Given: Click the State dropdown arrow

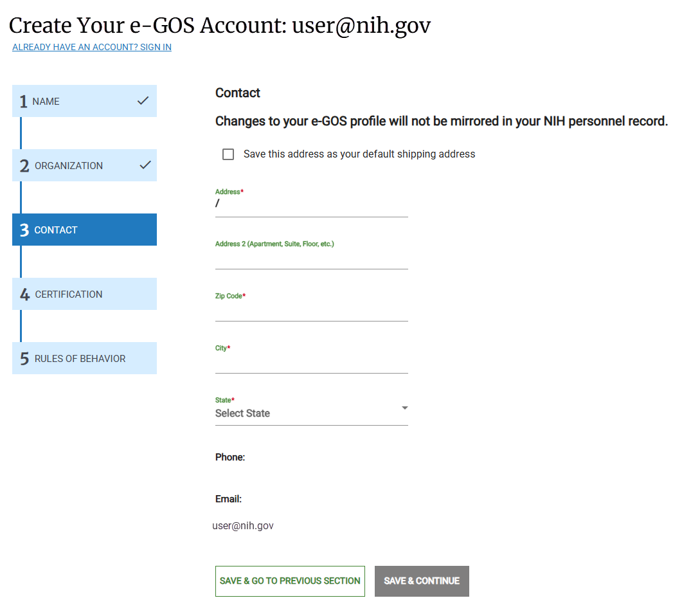Looking at the screenshot, I should coord(404,408).
